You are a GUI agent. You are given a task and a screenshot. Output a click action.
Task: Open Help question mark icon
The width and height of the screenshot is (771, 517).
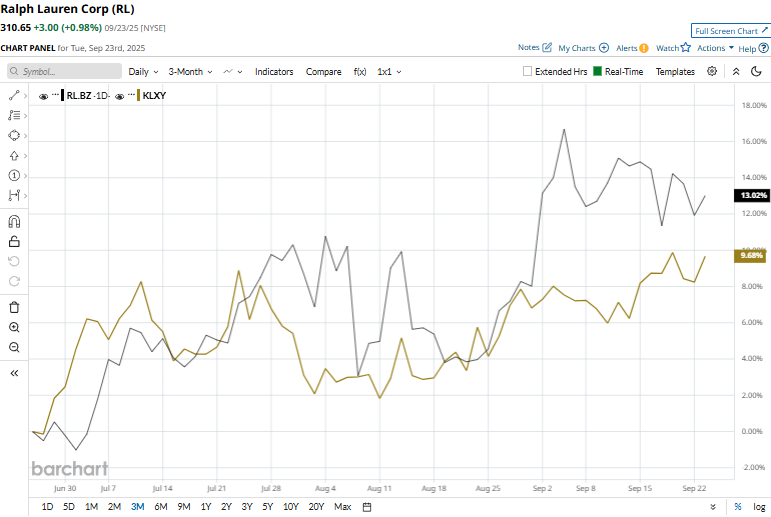coord(764,48)
